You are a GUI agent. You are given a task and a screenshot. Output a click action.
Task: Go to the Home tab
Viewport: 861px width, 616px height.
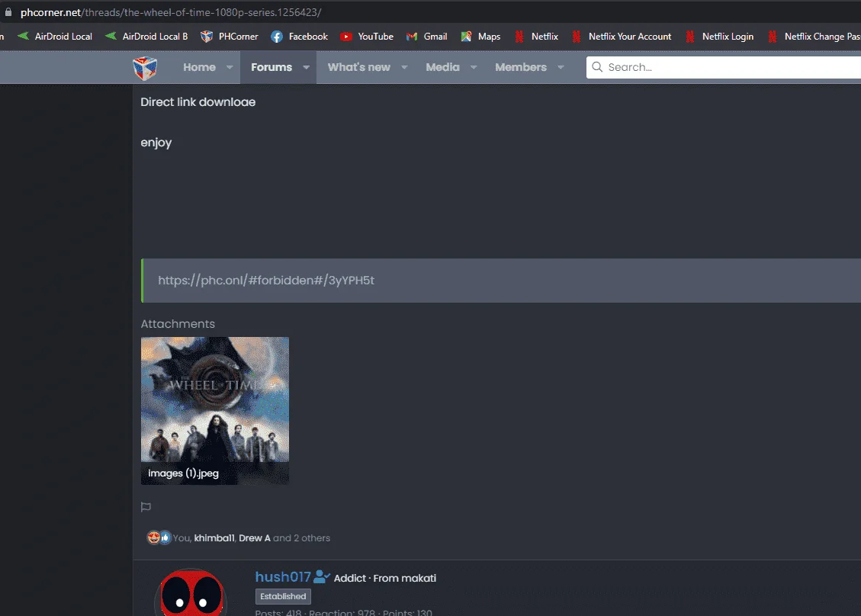pos(199,67)
